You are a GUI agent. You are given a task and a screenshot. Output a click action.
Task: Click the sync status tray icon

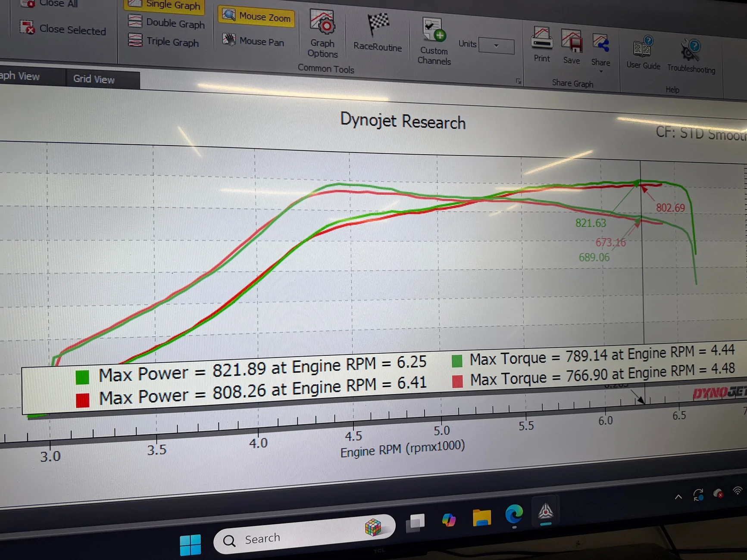[x=698, y=495]
